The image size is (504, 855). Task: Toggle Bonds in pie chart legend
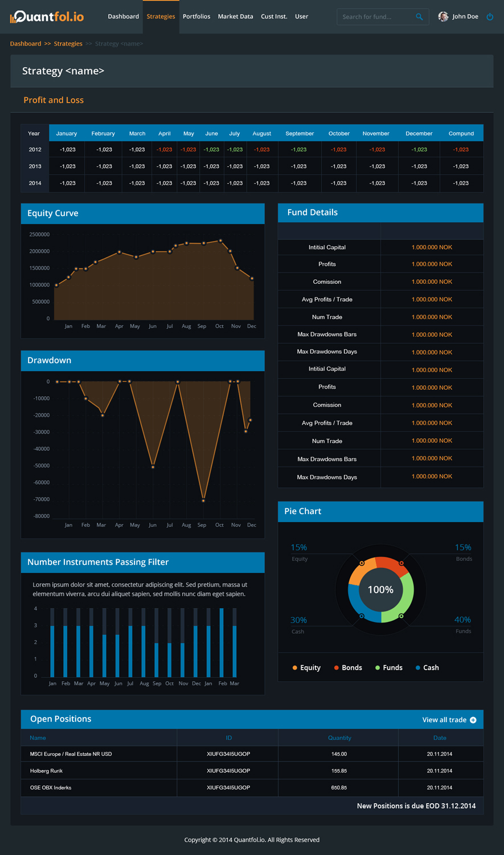point(347,667)
